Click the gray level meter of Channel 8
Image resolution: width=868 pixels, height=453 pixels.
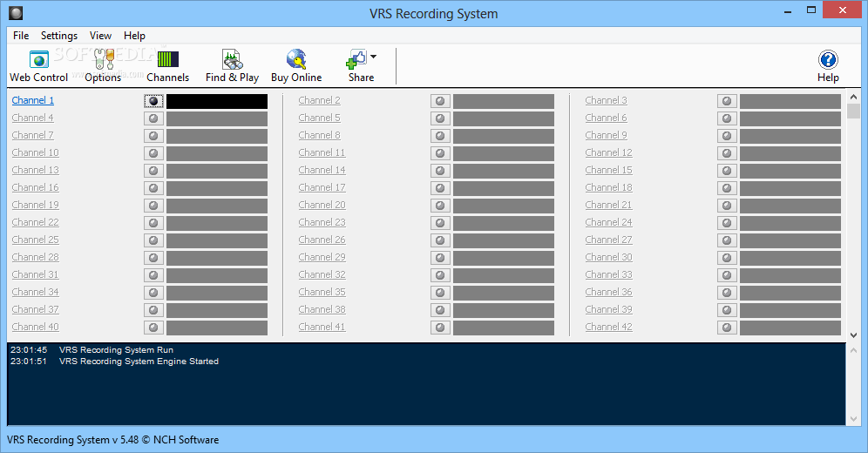pos(504,136)
